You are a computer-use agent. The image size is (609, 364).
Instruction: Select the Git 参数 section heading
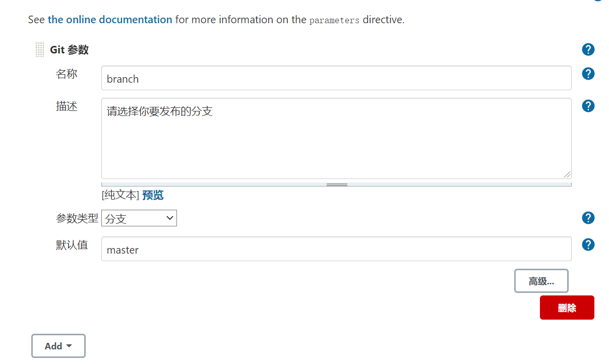tap(70, 50)
